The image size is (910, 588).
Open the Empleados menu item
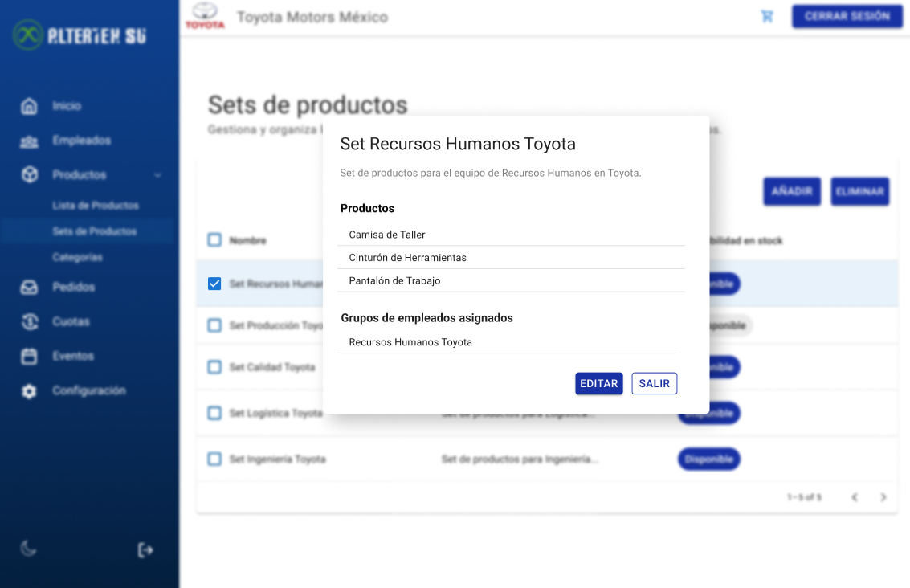(x=81, y=141)
